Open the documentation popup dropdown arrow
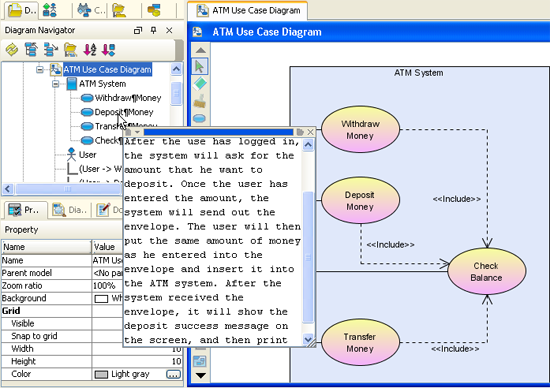This screenshot has height=388, width=550. 137,132
